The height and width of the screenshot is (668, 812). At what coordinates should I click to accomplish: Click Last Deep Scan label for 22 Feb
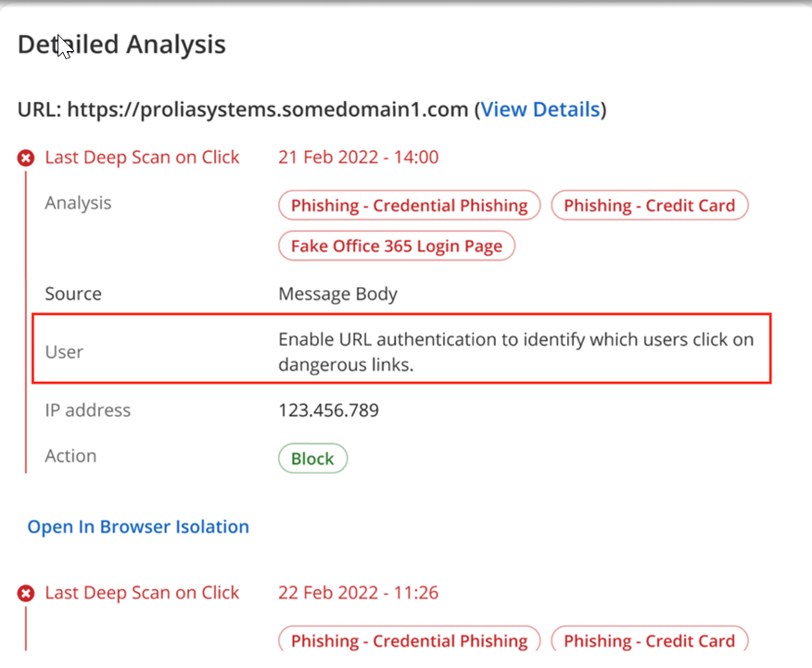(142, 593)
